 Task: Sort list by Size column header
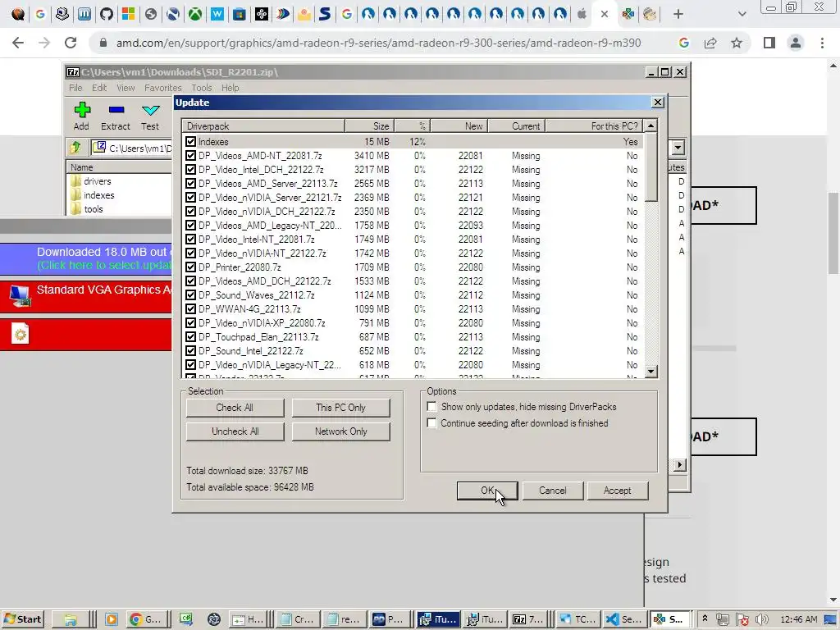(x=370, y=126)
